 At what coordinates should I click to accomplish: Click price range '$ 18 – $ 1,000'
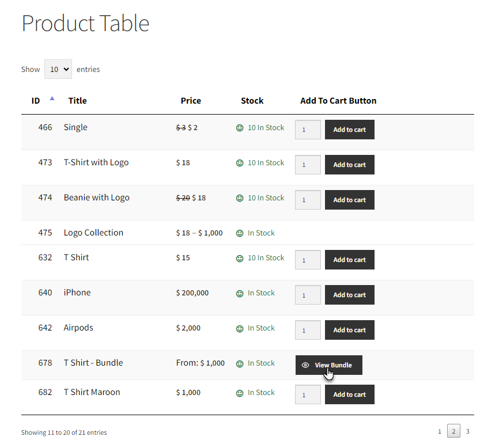(199, 233)
